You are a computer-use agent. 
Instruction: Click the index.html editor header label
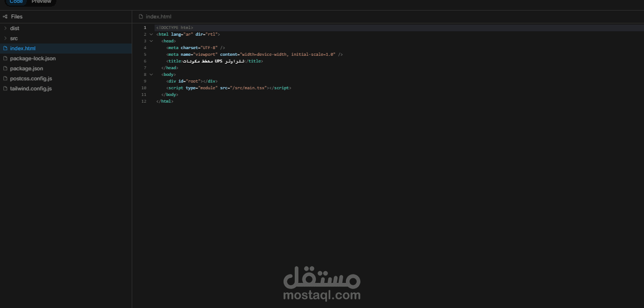pos(158,17)
